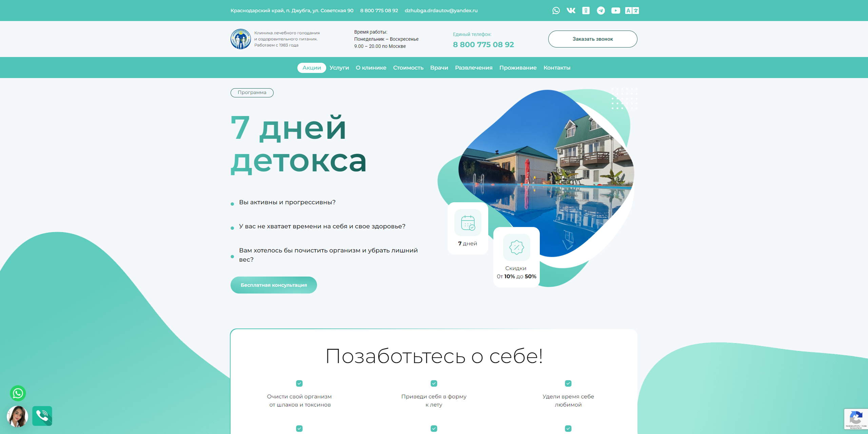Click floating WhatsApp chat button
The height and width of the screenshot is (434, 868).
(18, 393)
